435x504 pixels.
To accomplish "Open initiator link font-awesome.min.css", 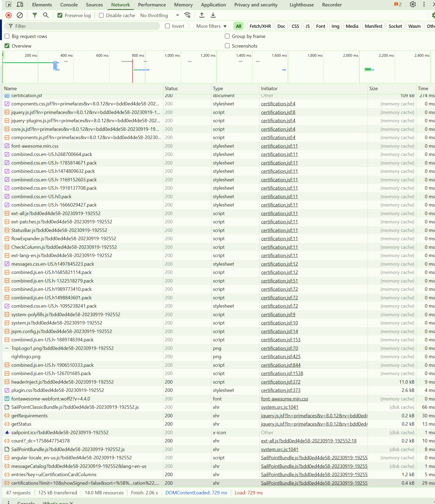I will point(284,399).
